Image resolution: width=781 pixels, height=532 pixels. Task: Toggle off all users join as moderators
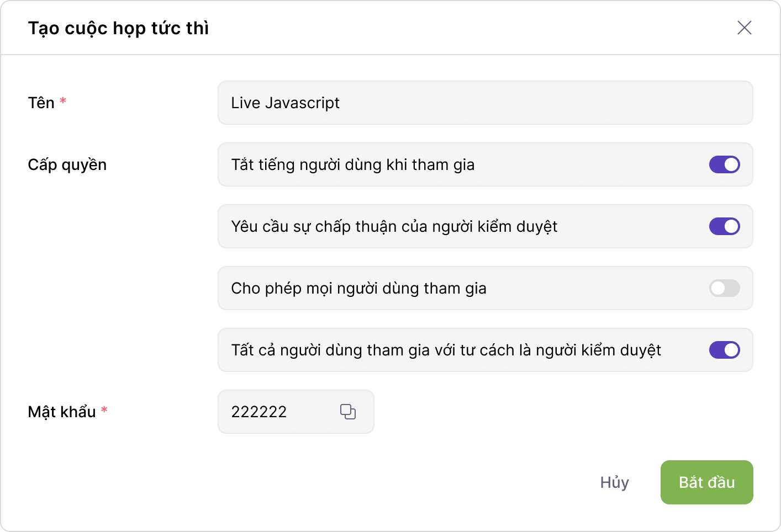tap(724, 350)
